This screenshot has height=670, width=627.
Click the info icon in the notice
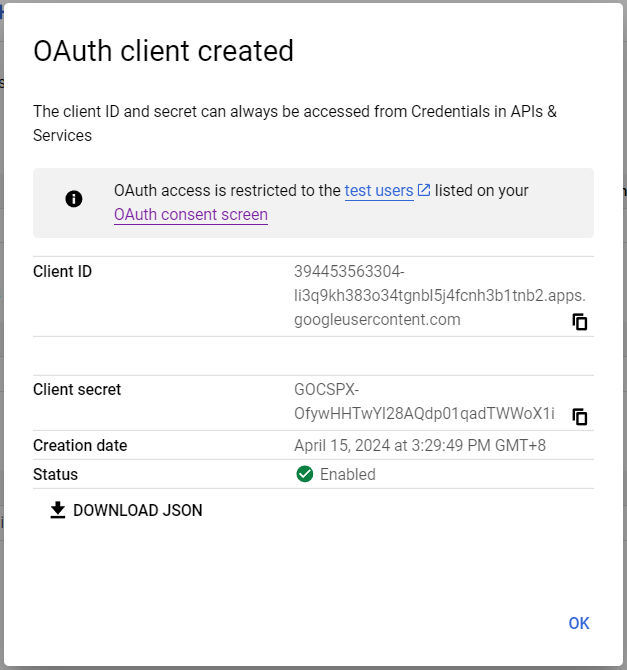(74, 199)
